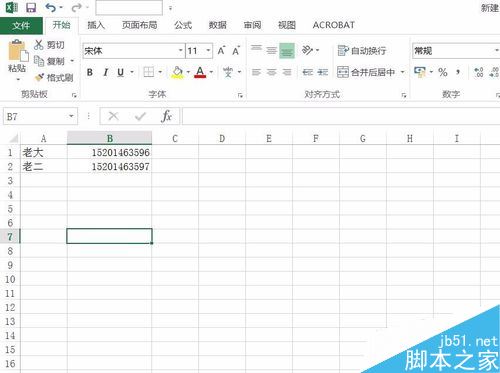Open the 页面布局 (Page Layout) tab
The width and height of the screenshot is (500, 373).
click(x=139, y=25)
